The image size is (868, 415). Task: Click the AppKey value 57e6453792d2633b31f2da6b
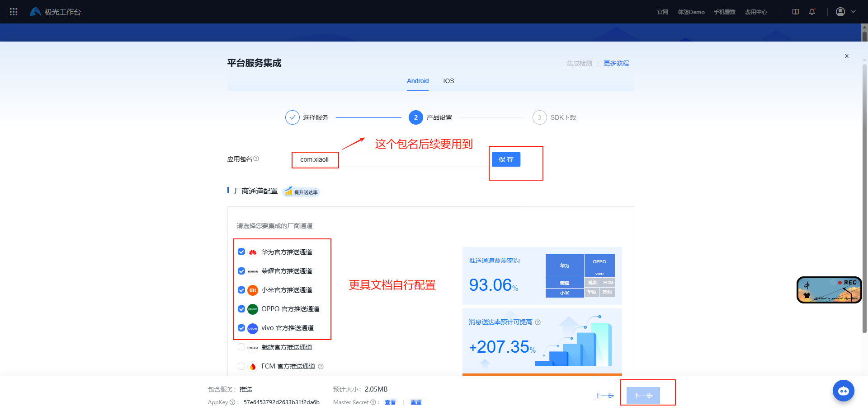pyautogui.click(x=282, y=402)
